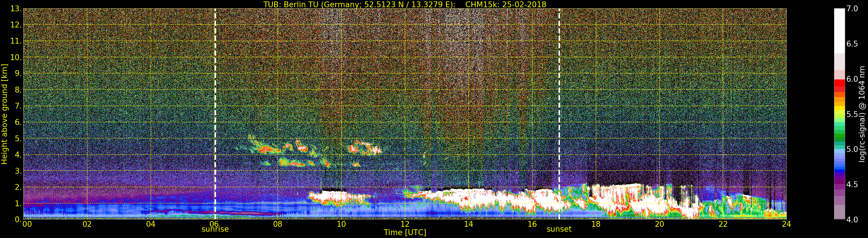Click the 'Height above ground [km]' axis label

(x=4, y=114)
